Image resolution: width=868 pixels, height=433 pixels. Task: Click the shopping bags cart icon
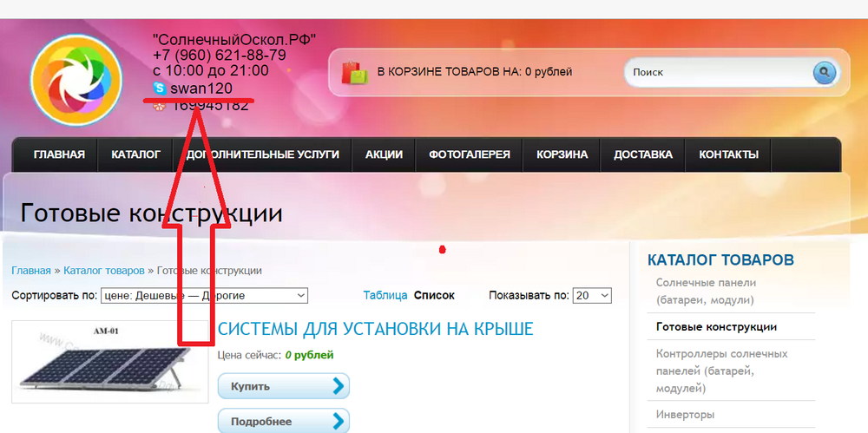pos(355,72)
